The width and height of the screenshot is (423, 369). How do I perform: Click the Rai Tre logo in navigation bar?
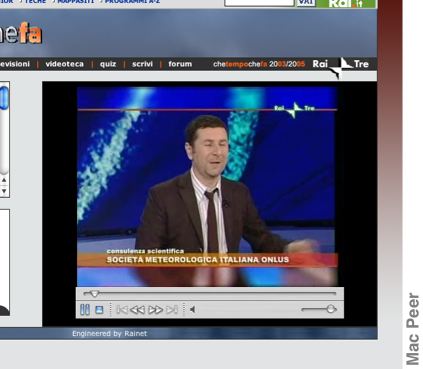[x=340, y=65]
